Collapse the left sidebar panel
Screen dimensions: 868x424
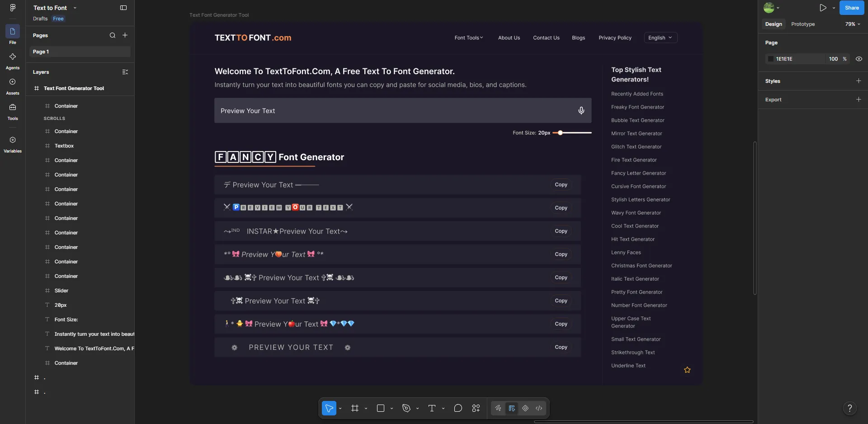tap(123, 8)
